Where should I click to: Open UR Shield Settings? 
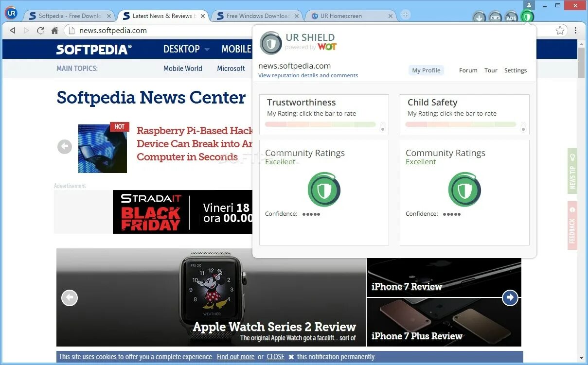click(516, 70)
